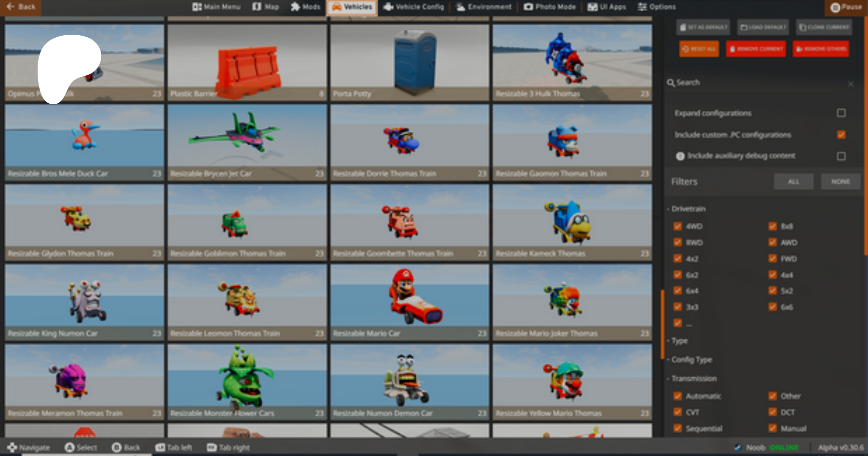Click the UI Apps icon
868x456 pixels.
[593, 7]
